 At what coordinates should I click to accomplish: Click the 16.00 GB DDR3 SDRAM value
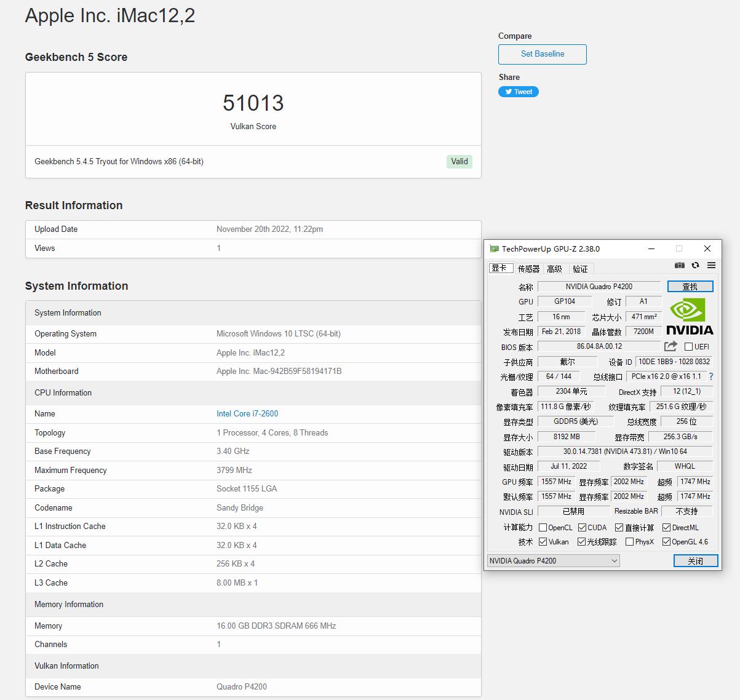point(276,626)
